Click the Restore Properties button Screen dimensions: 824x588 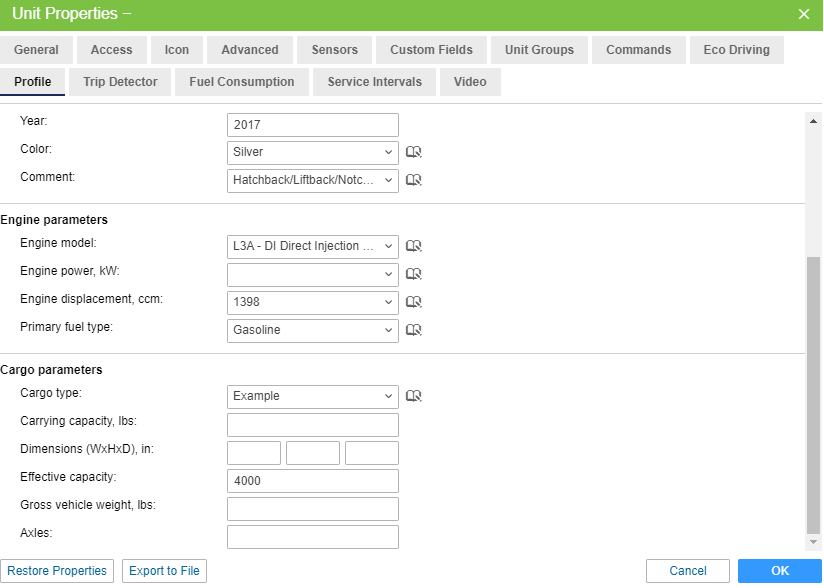point(57,571)
